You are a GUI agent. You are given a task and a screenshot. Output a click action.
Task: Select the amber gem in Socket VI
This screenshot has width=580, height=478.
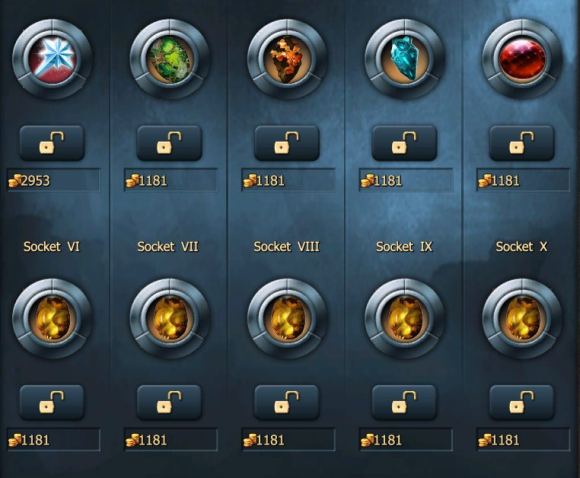52,319
